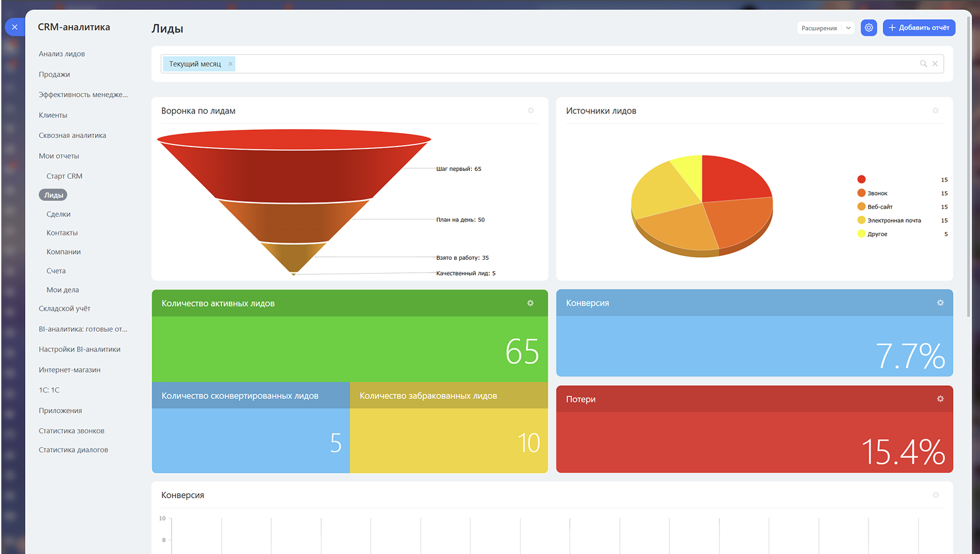Click the Добавить отчёт button
The image size is (980, 554).
919,28
